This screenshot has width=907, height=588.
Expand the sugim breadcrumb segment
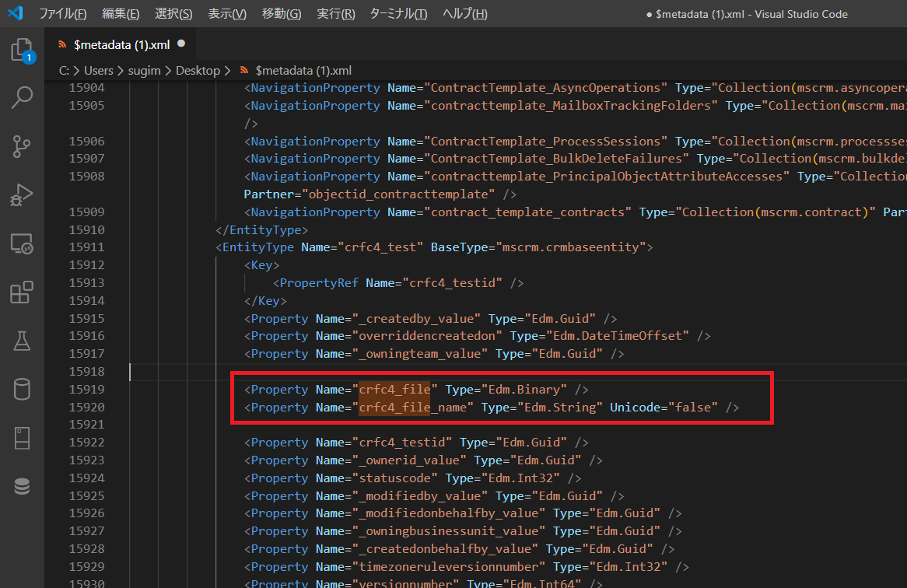pyautogui.click(x=145, y=70)
